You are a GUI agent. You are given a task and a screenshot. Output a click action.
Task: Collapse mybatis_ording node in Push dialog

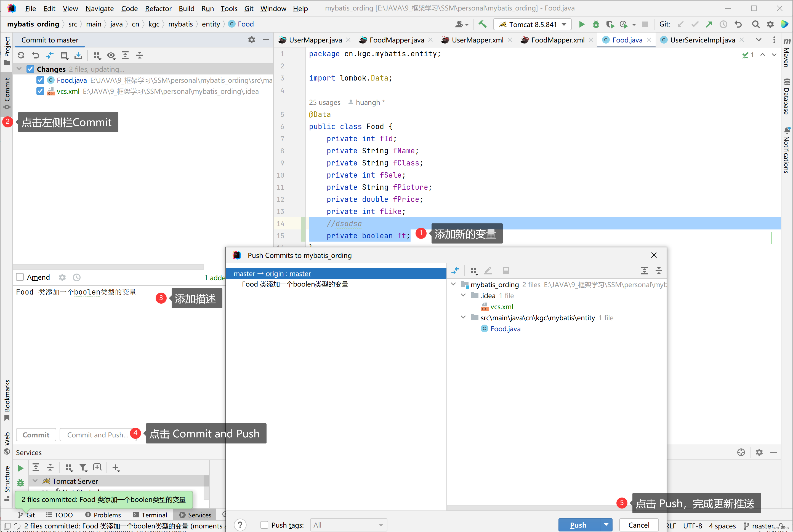[x=453, y=284]
